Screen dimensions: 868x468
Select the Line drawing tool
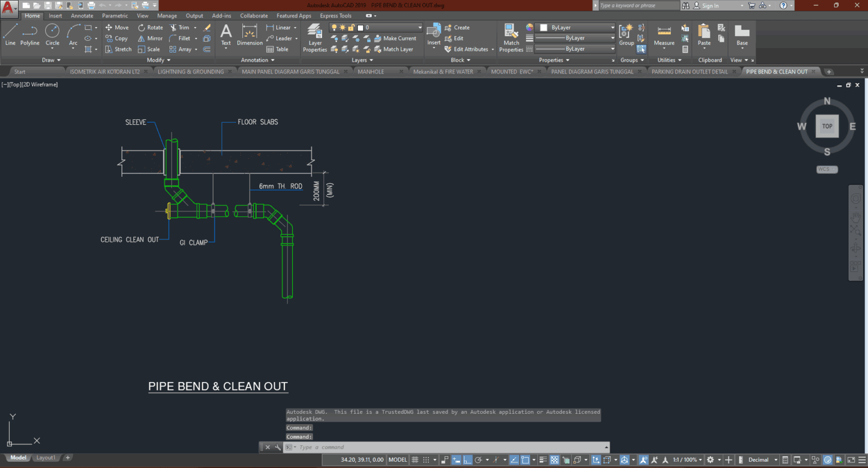click(x=10, y=38)
